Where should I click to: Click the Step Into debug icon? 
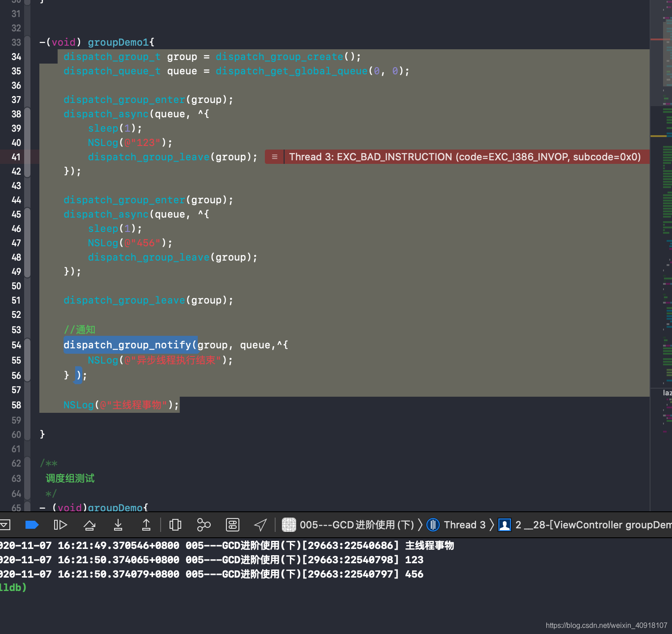tap(118, 525)
